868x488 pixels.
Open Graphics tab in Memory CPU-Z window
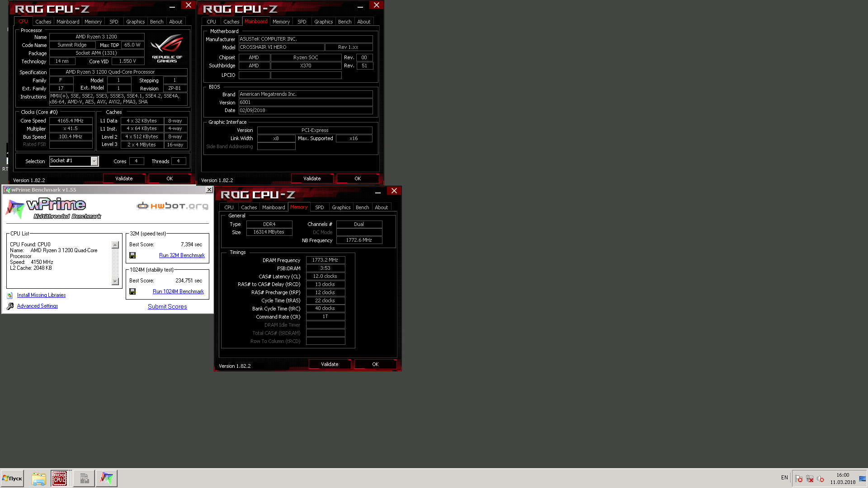pyautogui.click(x=341, y=207)
